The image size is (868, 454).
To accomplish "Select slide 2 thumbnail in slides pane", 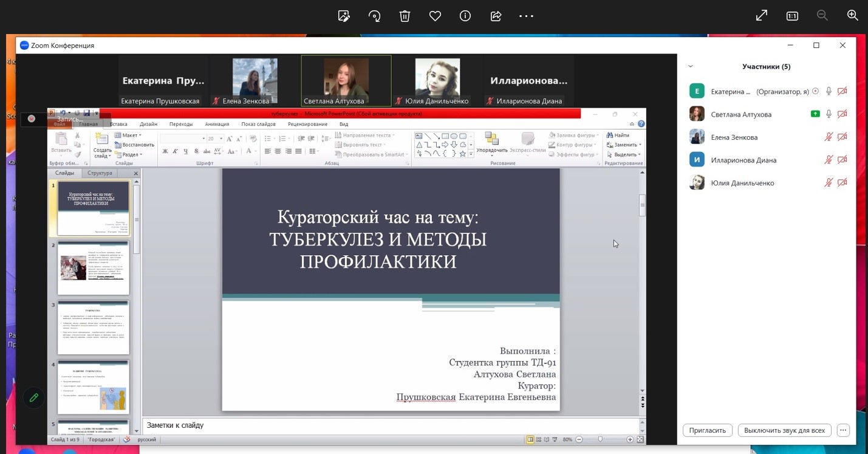I will point(94,268).
